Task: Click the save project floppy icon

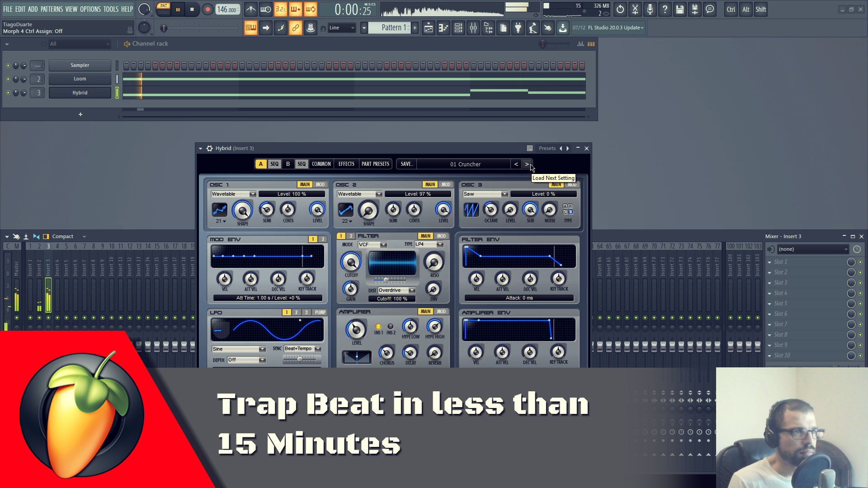Action: 680,9
